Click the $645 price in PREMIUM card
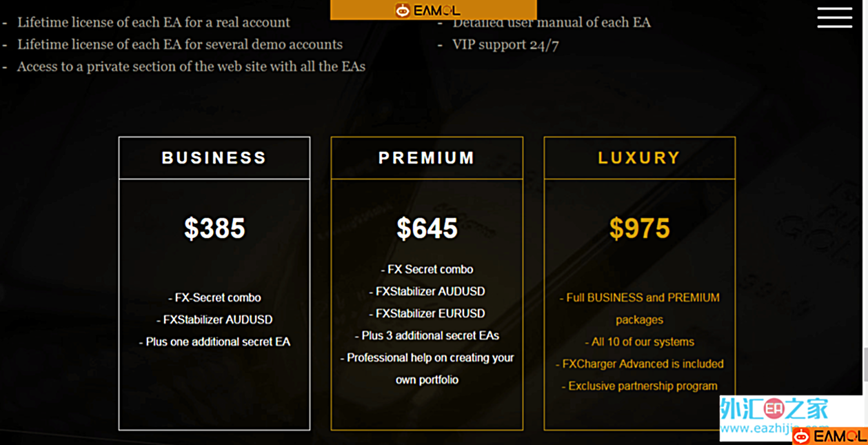 [x=427, y=228]
